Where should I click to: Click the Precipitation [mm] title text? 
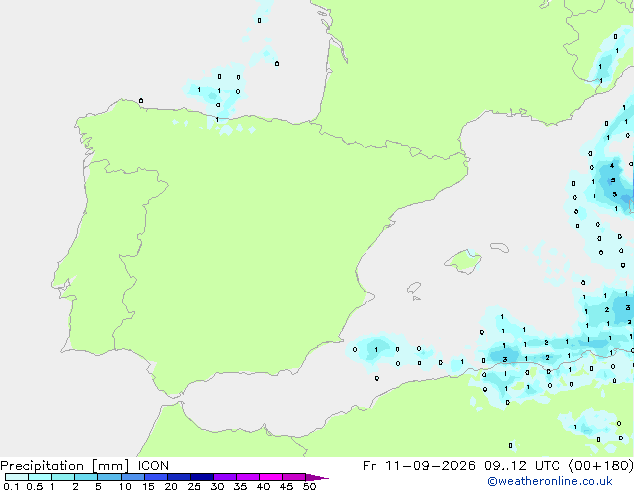[x=65, y=466]
